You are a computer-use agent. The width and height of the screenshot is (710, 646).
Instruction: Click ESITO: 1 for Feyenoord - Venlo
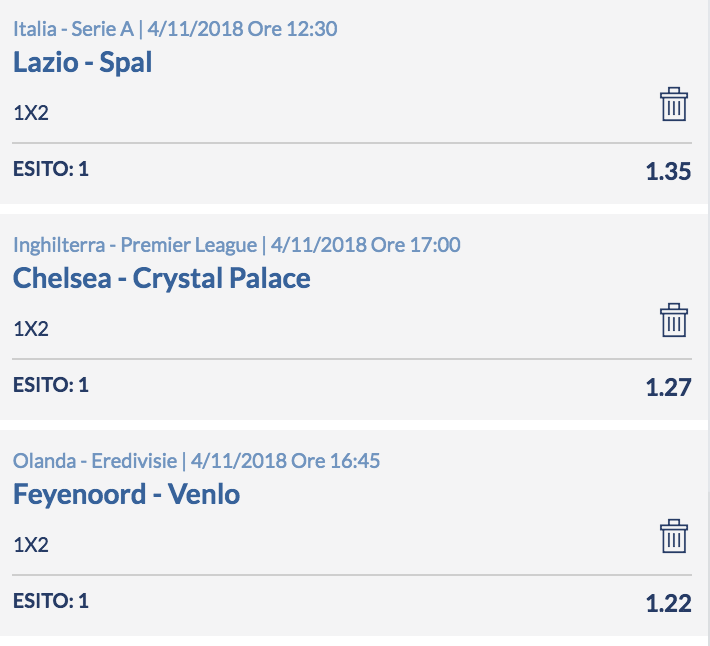(51, 601)
